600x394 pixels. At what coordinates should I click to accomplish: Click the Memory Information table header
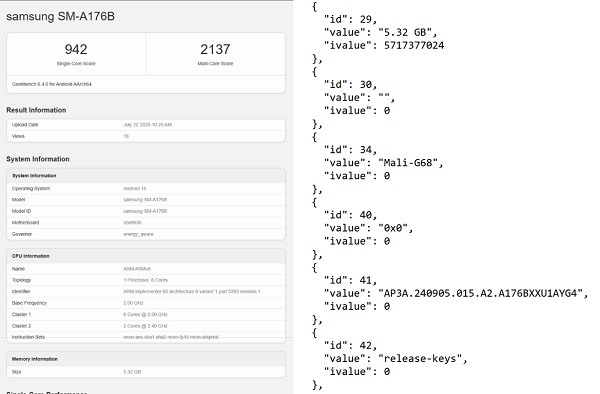coord(146,359)
